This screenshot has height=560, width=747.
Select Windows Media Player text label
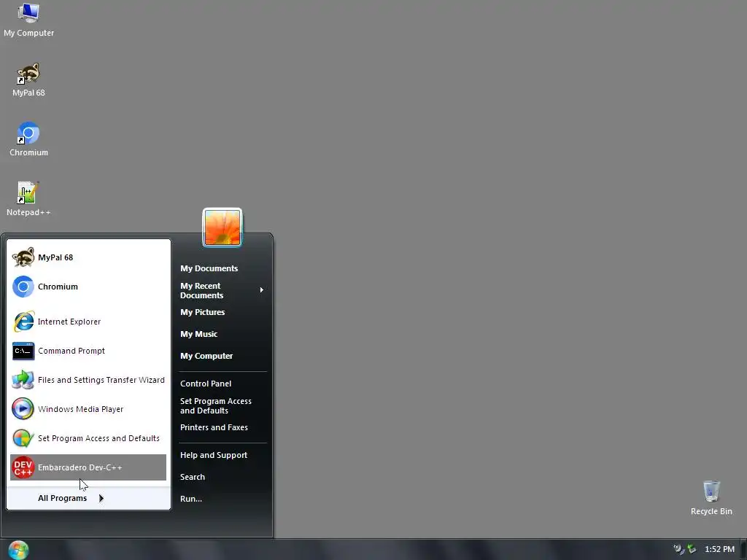(80, 410)
